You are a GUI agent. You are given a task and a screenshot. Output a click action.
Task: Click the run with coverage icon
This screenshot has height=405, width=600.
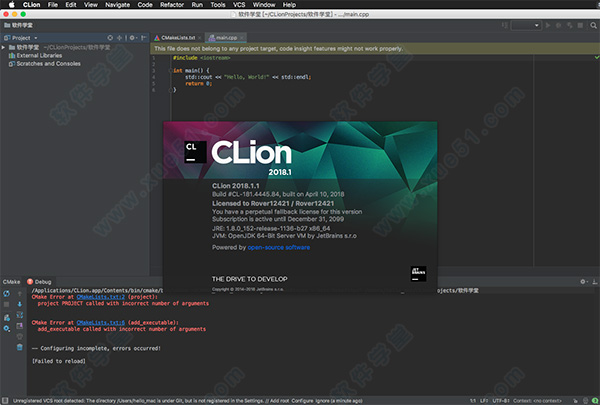[x=570, y=25]
